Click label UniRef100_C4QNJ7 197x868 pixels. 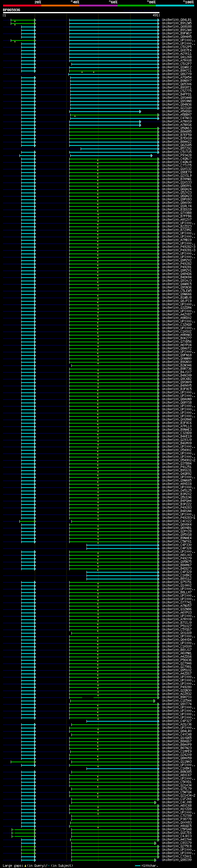click(176, 159)
